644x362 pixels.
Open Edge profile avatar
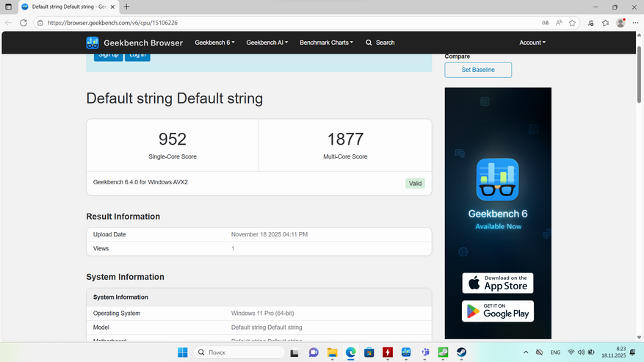point(621,23)
